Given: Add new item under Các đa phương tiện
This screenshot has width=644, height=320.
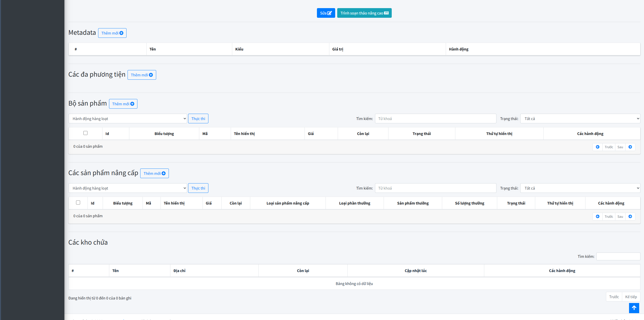Looking at the screenshot, I should pos(141,75).
